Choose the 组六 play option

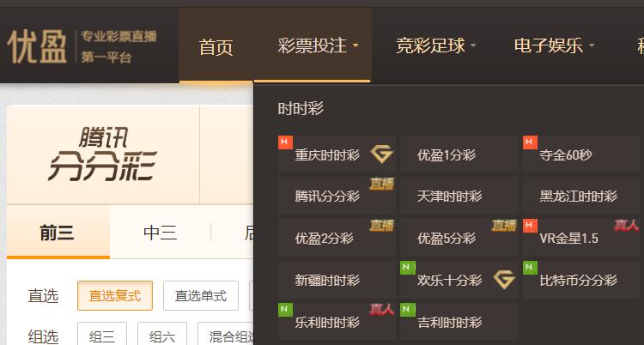point(161,336)
